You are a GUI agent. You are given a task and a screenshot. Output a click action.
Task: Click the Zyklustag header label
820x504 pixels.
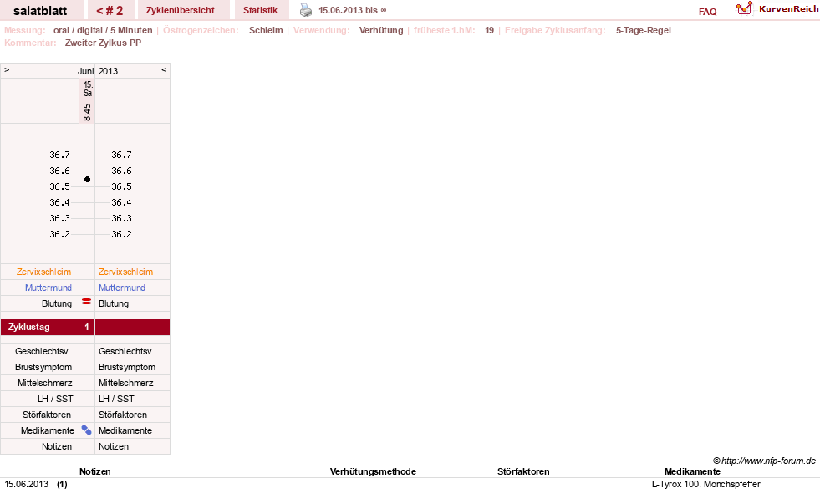[x=28, y=328]
